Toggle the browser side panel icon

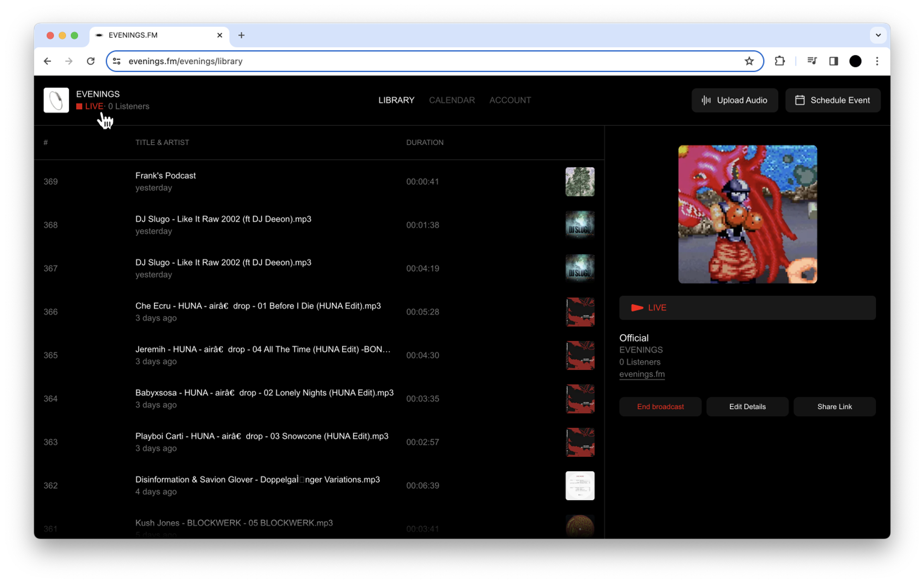point(833,61)
